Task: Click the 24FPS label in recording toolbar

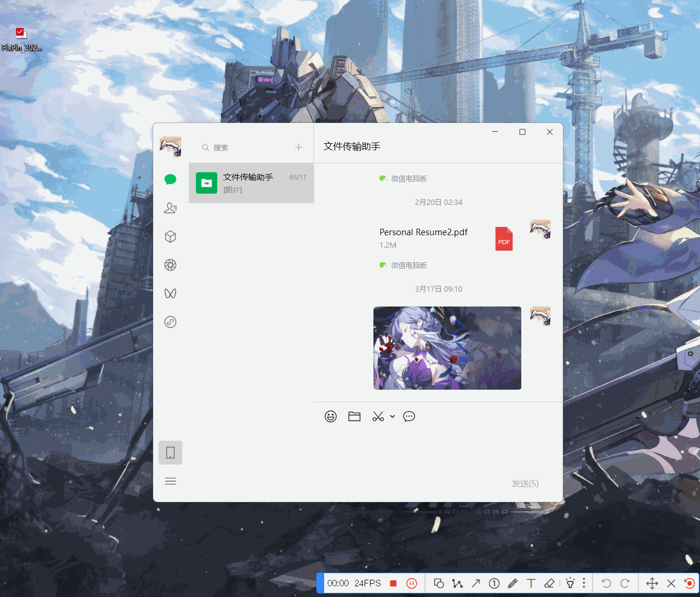Action: coord(368,583)
